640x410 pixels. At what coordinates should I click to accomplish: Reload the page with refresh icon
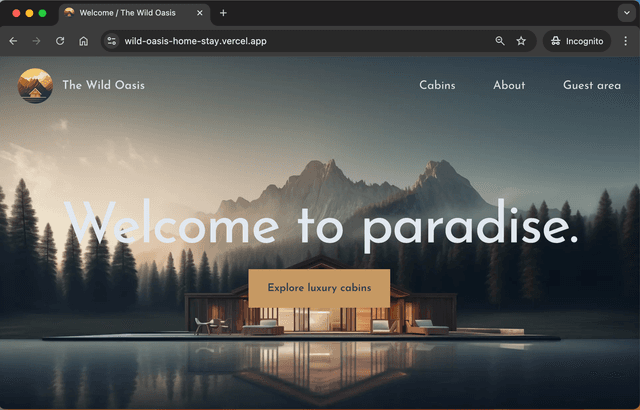tap(60, 41)
